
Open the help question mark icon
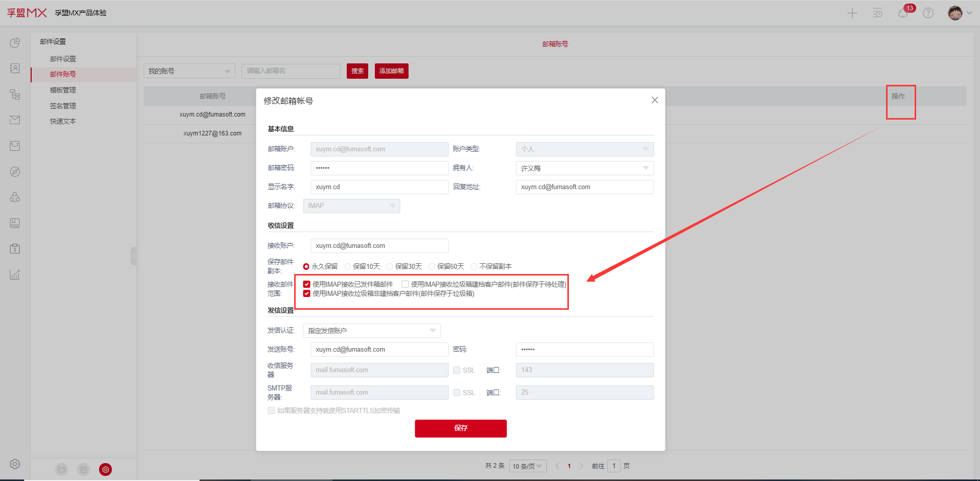[x=928, y=13]
